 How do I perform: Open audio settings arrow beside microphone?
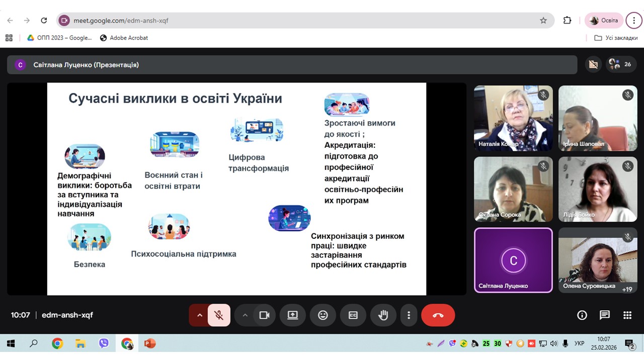tap(199, 315)
